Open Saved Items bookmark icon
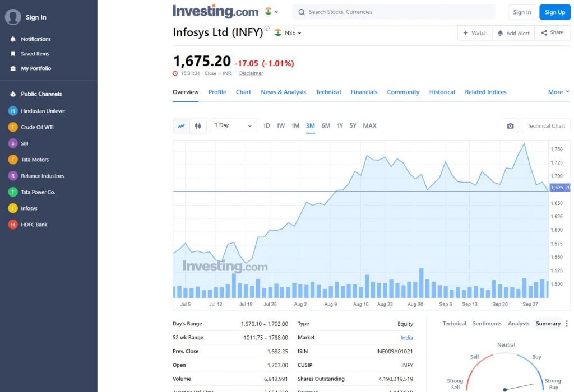The width and height of the screenshot is (574, 392). coord(13,54)
